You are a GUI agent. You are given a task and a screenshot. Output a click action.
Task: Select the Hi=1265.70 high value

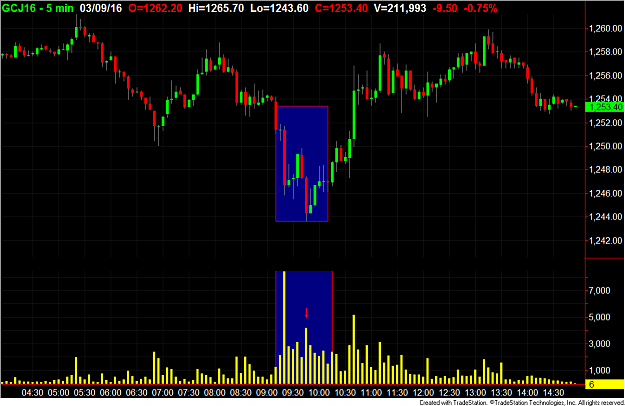coord(216,8)
